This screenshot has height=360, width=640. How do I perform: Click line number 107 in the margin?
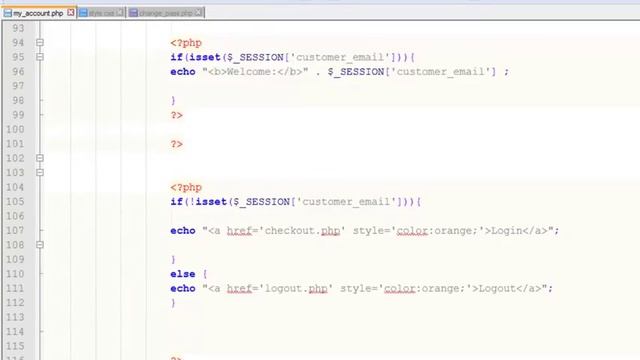click(x=15, y=231)
